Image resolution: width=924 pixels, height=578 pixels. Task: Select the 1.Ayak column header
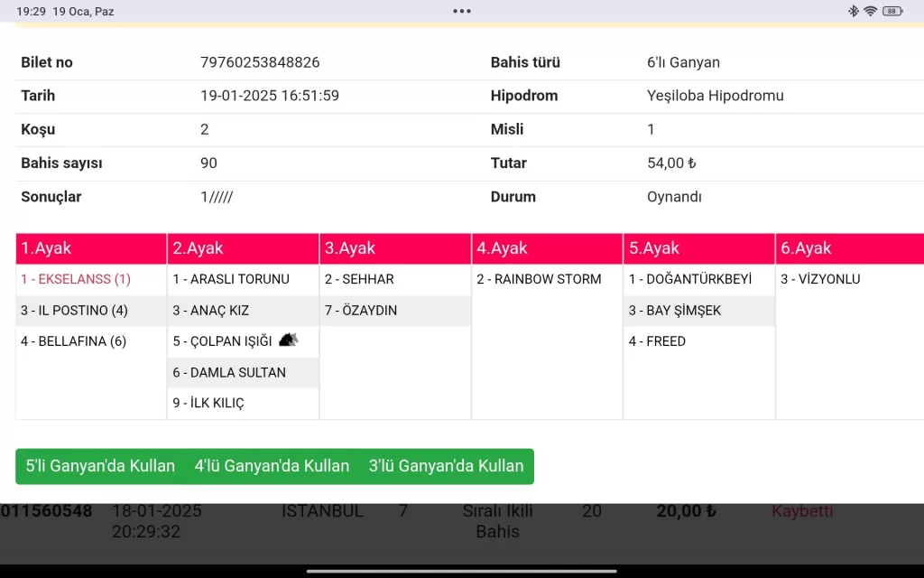(x=91, y=248)
